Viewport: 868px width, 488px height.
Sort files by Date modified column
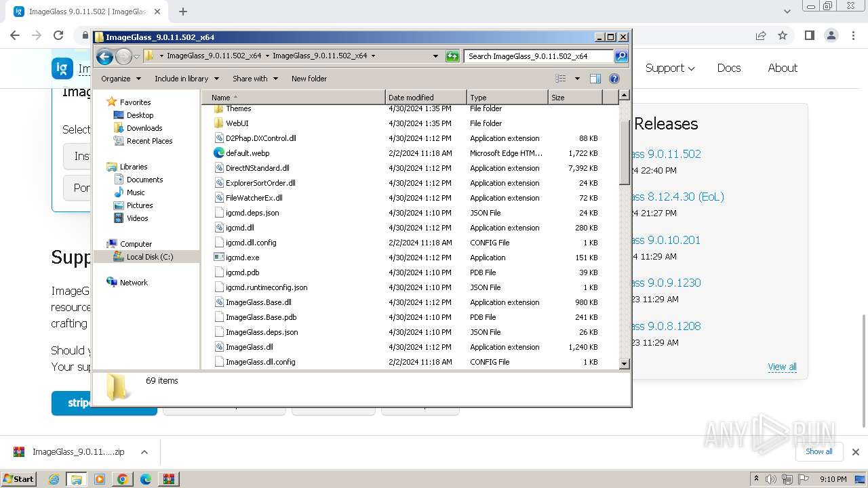[x=426, y=98]
